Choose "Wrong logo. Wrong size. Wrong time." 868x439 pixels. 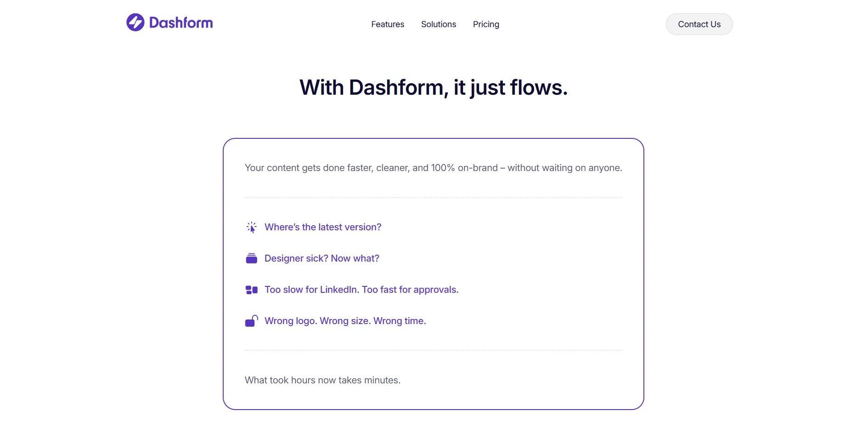[345, 321]
